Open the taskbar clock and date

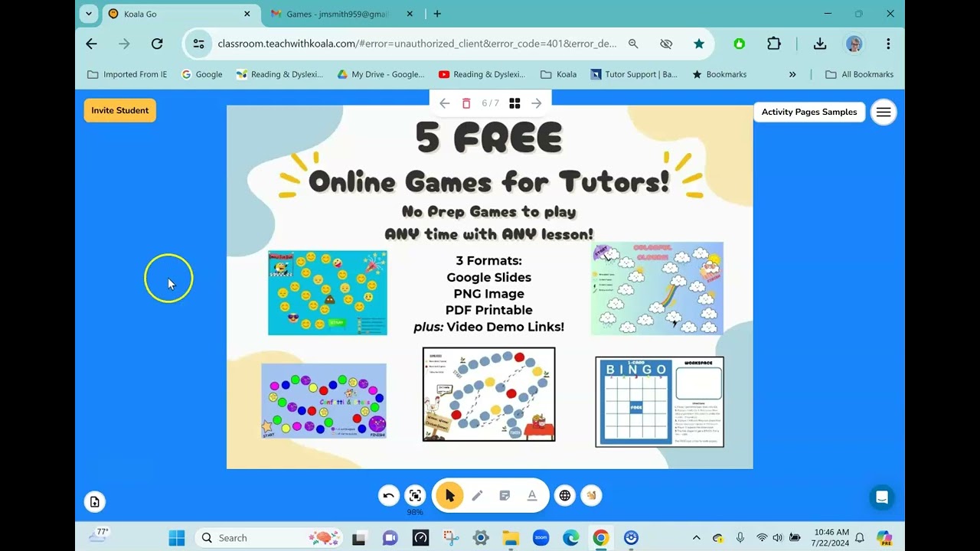tap(831, 537)
